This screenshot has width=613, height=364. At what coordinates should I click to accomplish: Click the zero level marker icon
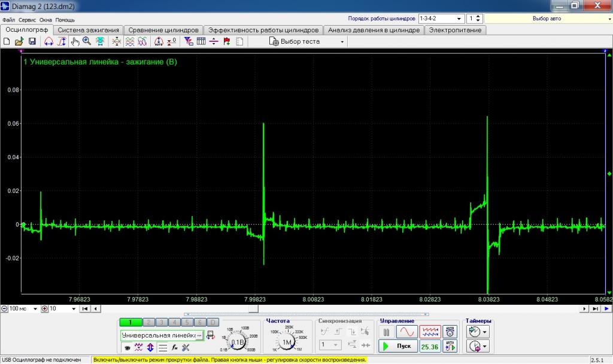pyautogui.click(x=172, y=41)
